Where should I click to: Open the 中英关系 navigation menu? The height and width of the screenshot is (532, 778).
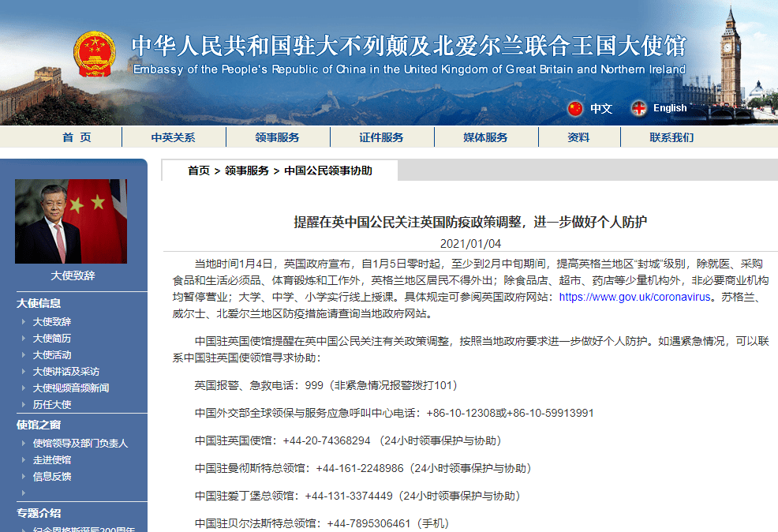(x=173, y=137)
